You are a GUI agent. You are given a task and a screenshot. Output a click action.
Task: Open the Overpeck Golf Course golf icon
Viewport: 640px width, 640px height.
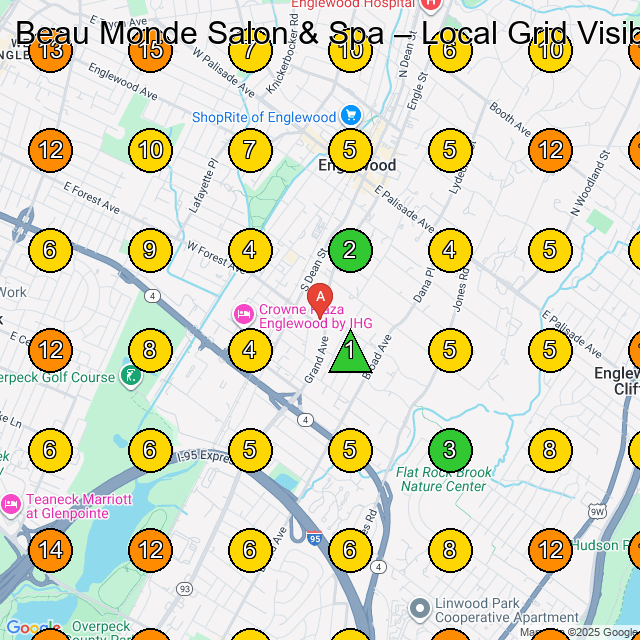[131, 376]
